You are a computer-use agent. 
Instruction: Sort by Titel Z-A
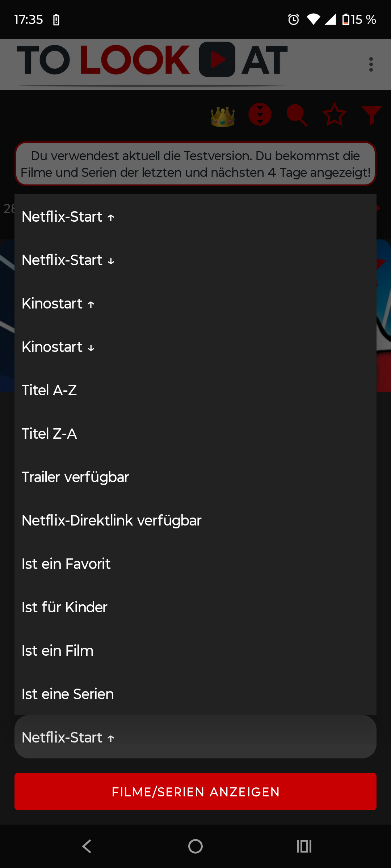[195, 434]
